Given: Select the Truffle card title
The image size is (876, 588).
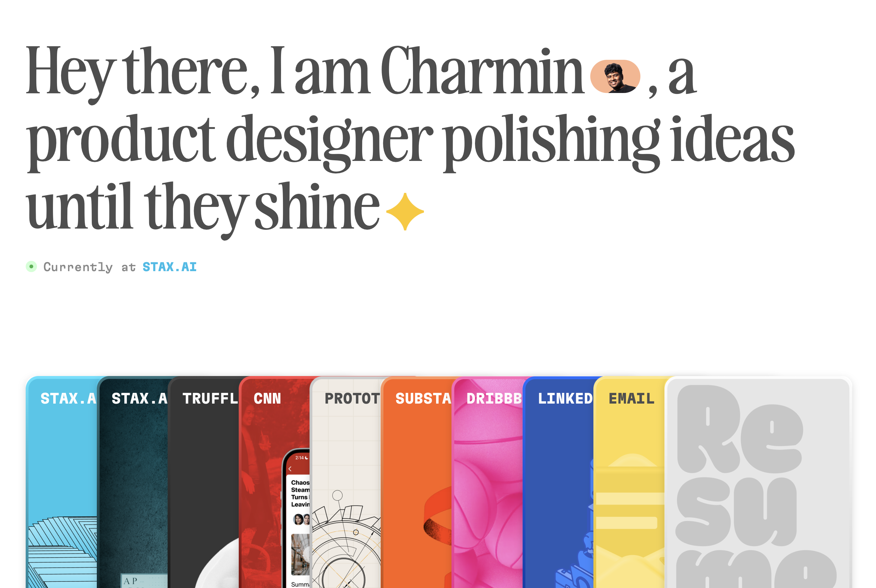Looking at the screenshot, I should click(210, 398).
